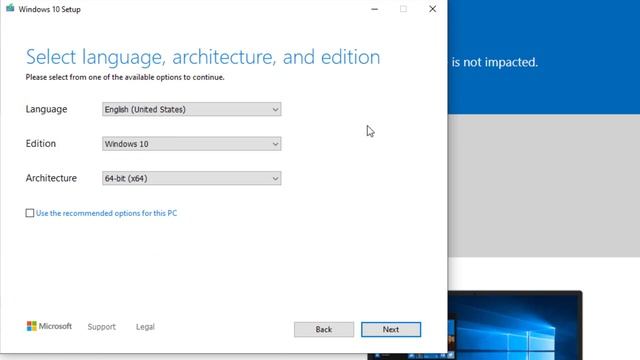Enable Use the recommended options for this PC
The image size is (640, 360).
click(x=30, y=213)
